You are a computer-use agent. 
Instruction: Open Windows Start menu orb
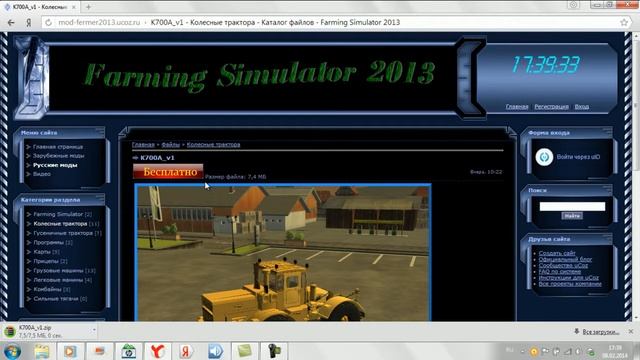click(x=12, y=351)
